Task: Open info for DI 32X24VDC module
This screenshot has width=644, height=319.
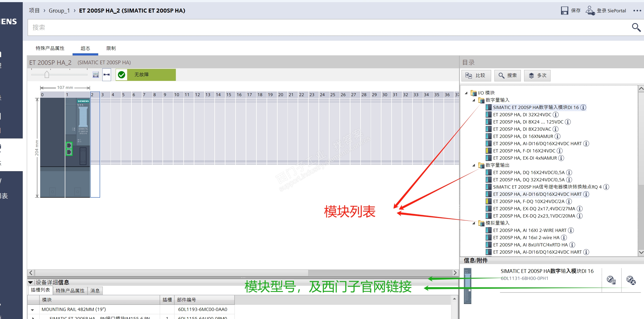Action: click(556, 115)
